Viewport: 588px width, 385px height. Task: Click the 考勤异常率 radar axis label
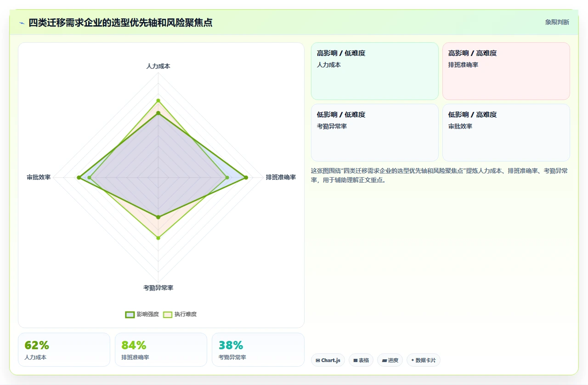pos(158,288)
